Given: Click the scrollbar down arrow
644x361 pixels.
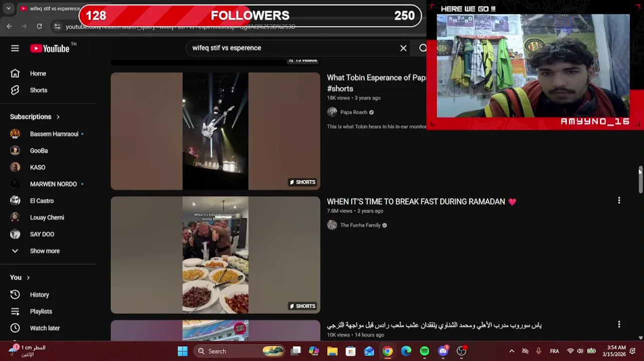Looking at the screenshot, I should pyautogui.click(x=640, y=338).
